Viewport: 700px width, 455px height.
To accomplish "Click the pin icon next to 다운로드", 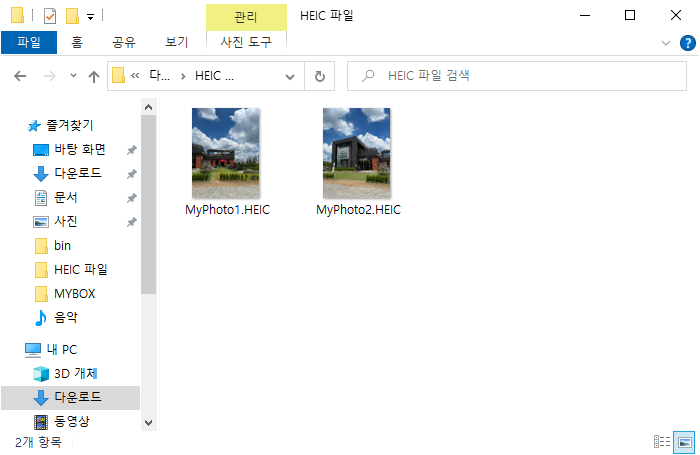I will [x=132, y=174].
